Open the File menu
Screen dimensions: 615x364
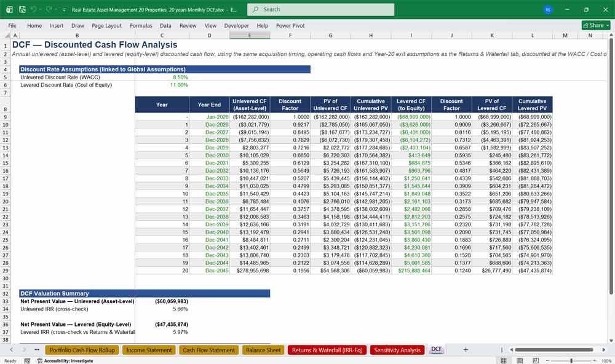tap(12, 25)
